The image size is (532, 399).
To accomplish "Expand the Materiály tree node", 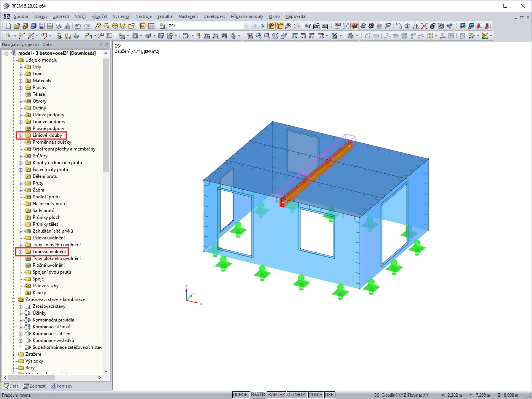I will pos(21,81).
